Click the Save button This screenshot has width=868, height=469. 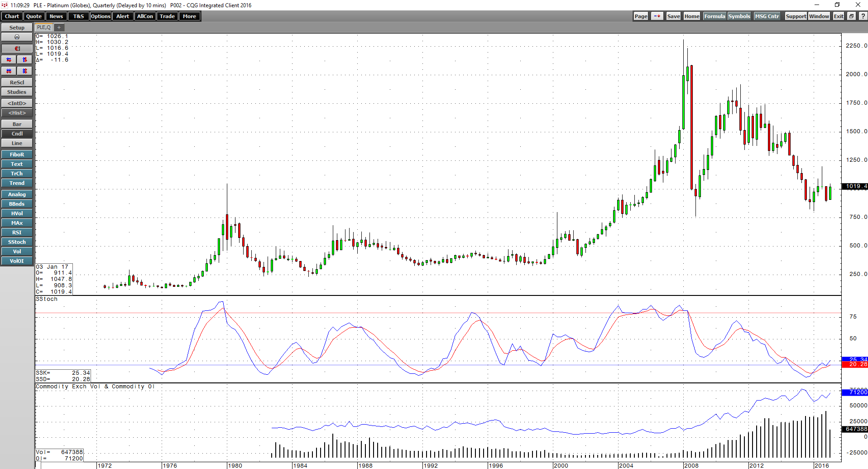coord(673,16)
